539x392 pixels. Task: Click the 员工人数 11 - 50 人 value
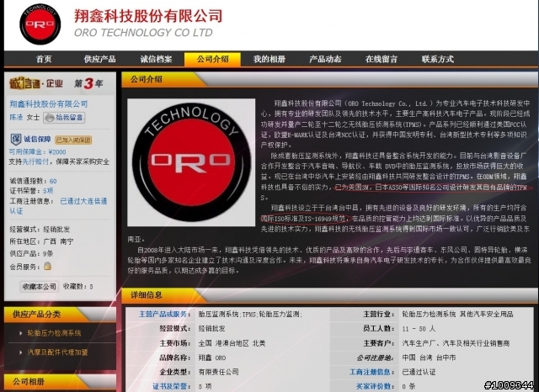pos(419,329)
